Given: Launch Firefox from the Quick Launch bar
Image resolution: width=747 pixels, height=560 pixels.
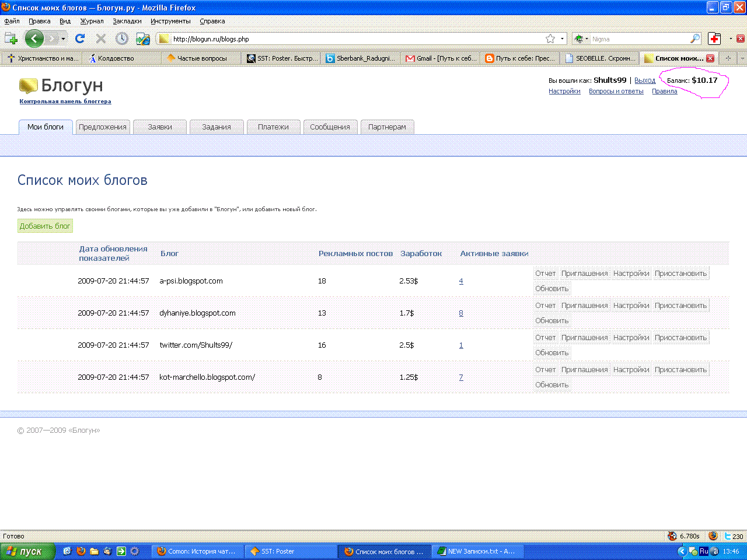Looking at the screenshot, I should click(81, 551).
